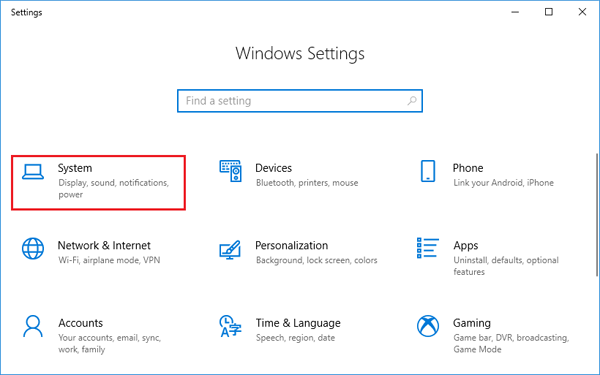Screen dimensions: 600x375
Task: Click 'Display, sound, notifications, power' text
Action: point(114,189)
